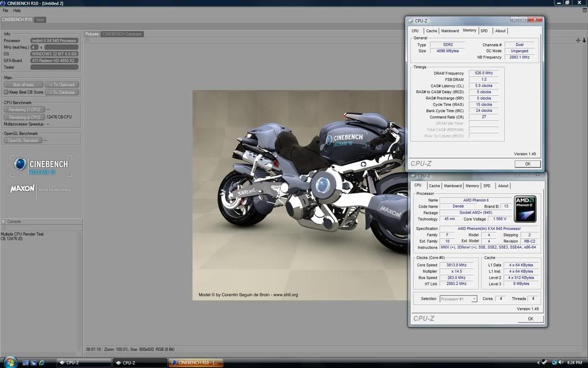Open the About tab in the upper CPU-Z window

tap(500, 31)
